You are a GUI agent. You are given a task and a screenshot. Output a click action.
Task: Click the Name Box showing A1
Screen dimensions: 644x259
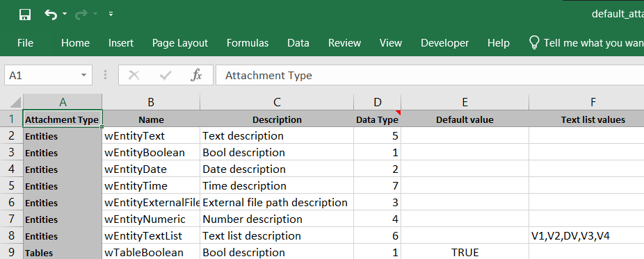click(48, 76)
